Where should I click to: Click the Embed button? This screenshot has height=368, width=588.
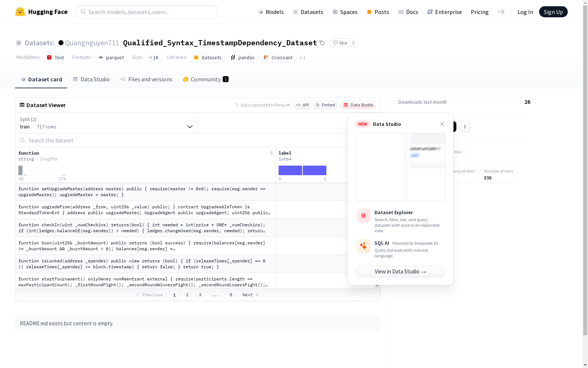[x=325, y=105]
